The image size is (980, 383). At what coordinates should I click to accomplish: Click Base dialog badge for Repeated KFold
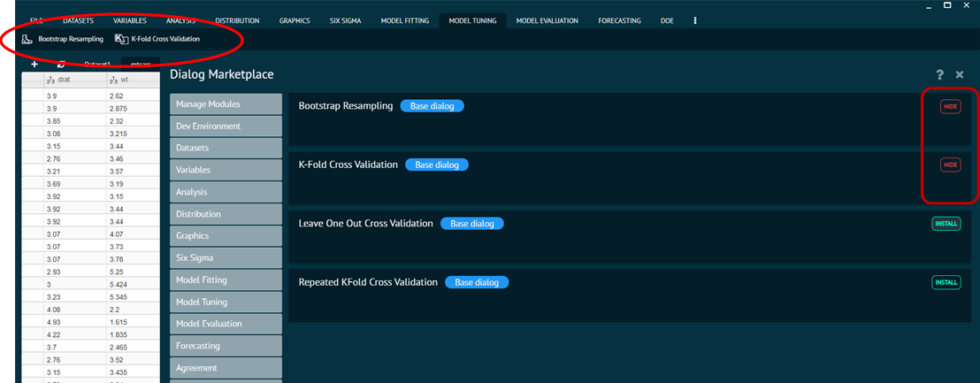coord(477,282)
